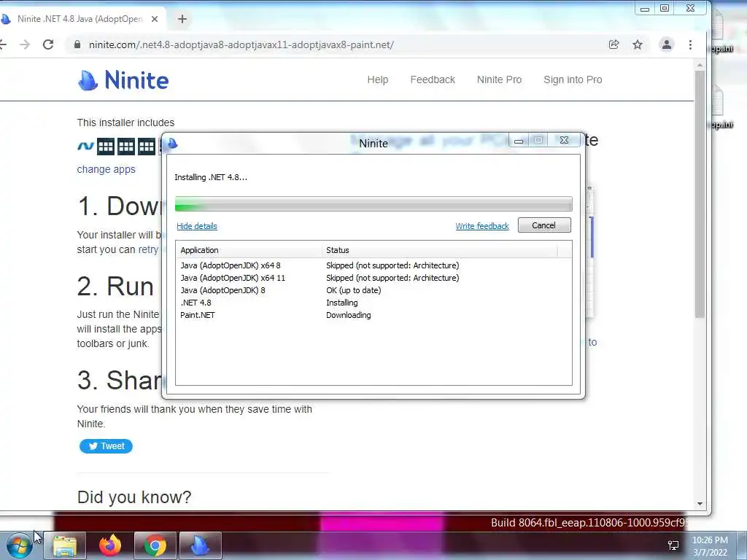
Task: Select the Paint.NET row
Action: pos(373,315)
